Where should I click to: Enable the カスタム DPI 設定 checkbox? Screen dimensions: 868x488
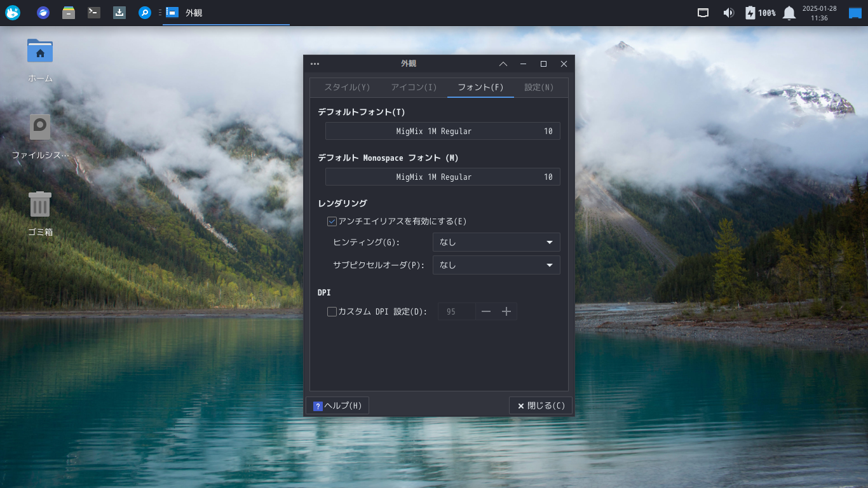pos(331,311)
